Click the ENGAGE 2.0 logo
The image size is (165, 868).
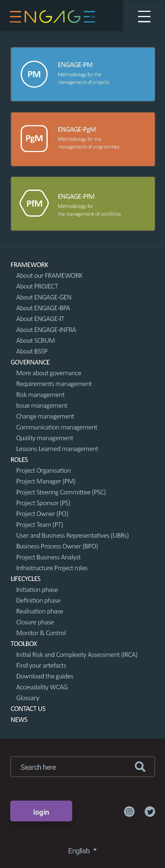tap(53, 16)
